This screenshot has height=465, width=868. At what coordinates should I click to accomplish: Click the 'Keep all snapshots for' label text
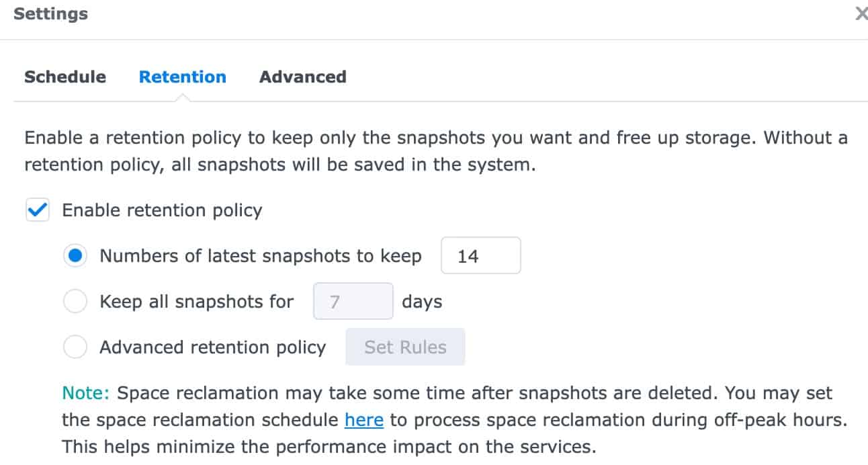coord(197,302)
